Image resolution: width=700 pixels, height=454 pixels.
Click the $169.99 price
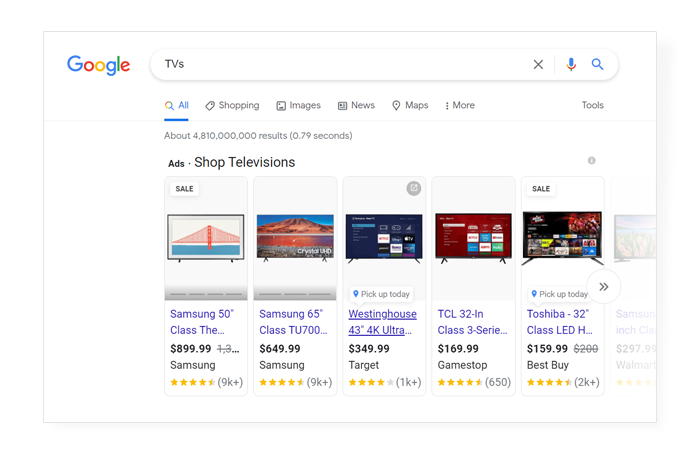(x=458, y=349)
